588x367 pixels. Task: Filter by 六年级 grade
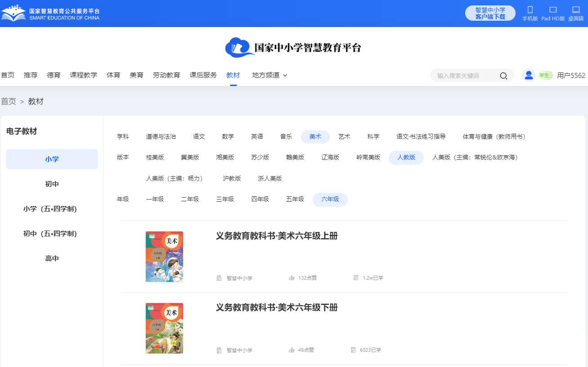pos(330,199)
